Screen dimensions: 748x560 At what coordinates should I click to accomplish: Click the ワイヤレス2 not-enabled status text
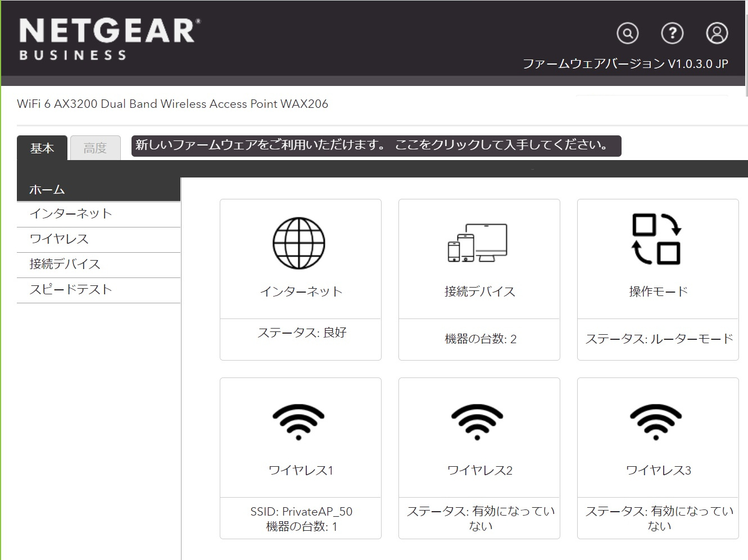tap(480, 518)
